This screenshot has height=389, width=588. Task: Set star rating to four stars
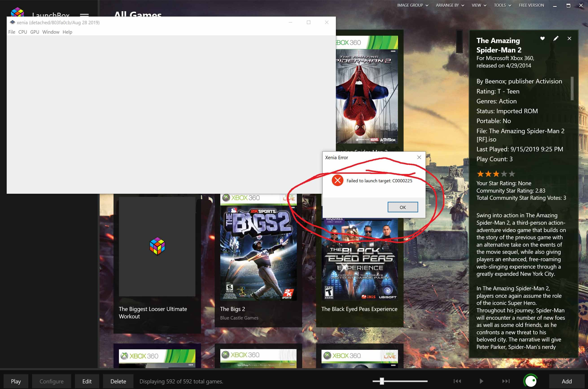504,174
